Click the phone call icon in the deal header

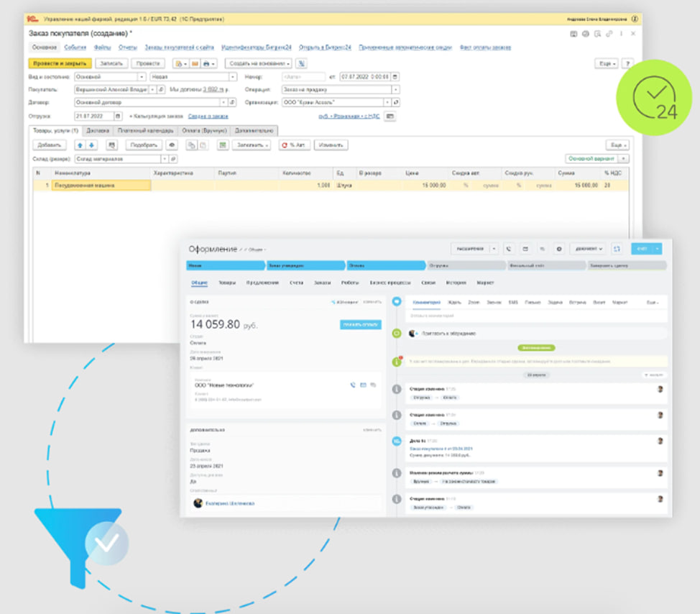509,249
